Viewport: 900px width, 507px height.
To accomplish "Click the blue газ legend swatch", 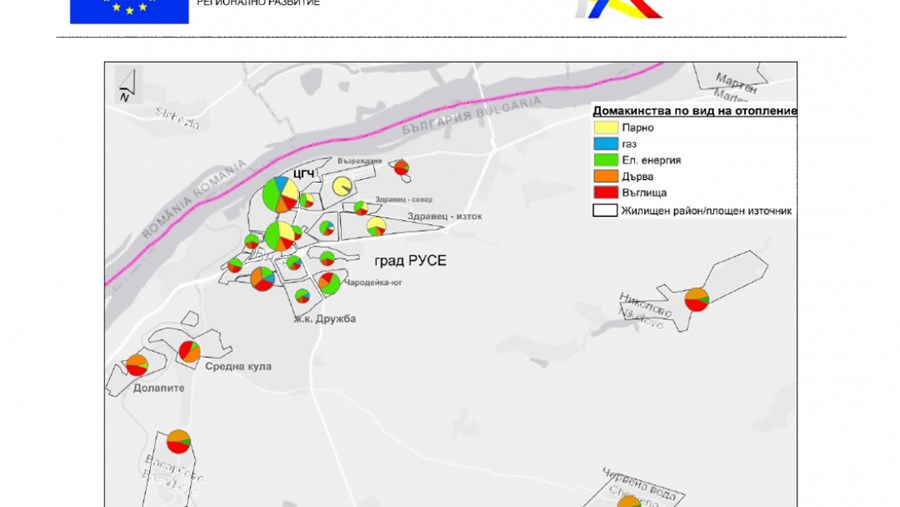I will [604, 144].
